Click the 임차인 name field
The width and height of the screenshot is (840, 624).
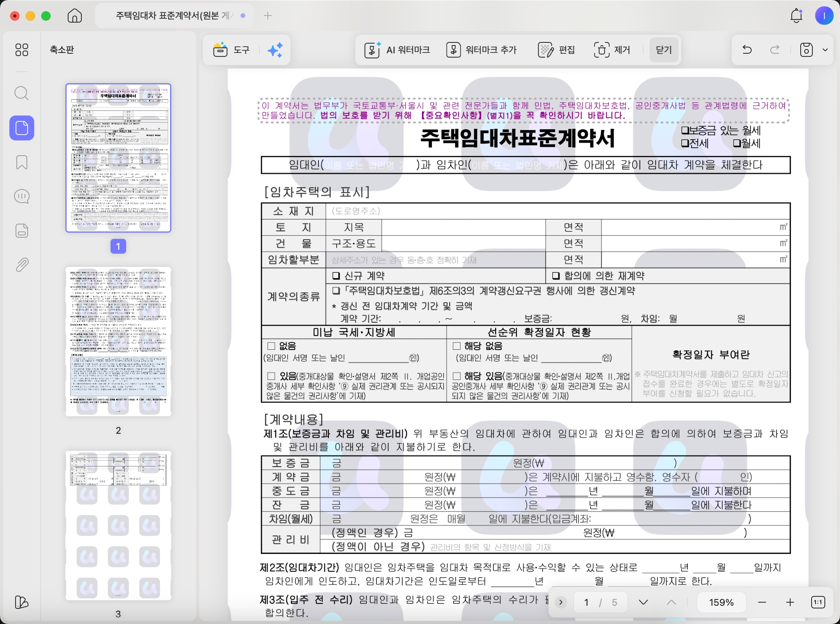tap(517, 165)
